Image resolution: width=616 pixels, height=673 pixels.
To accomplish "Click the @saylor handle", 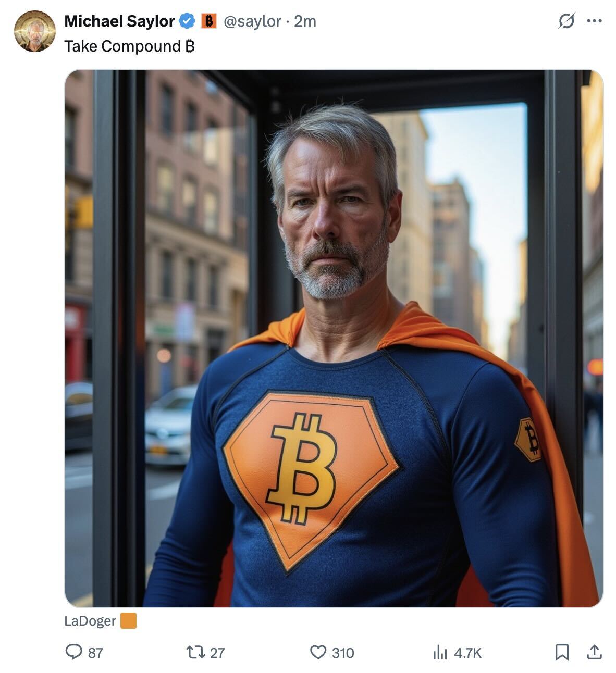I will tap(252, 21).
